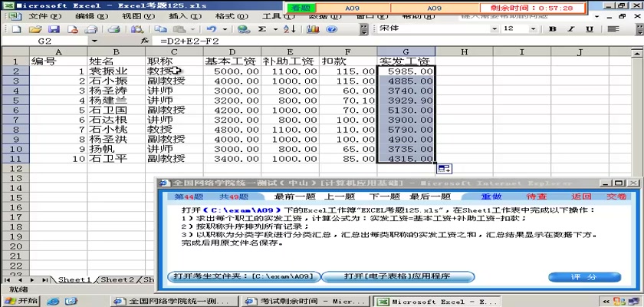The image size is (644, 307).
Task: Click 打开[电子表格]应用程序 button
Action: [x=397, y=276]
